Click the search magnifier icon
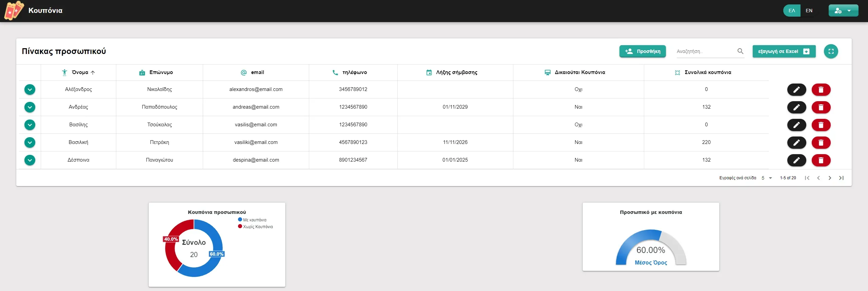 pos(740,51)
